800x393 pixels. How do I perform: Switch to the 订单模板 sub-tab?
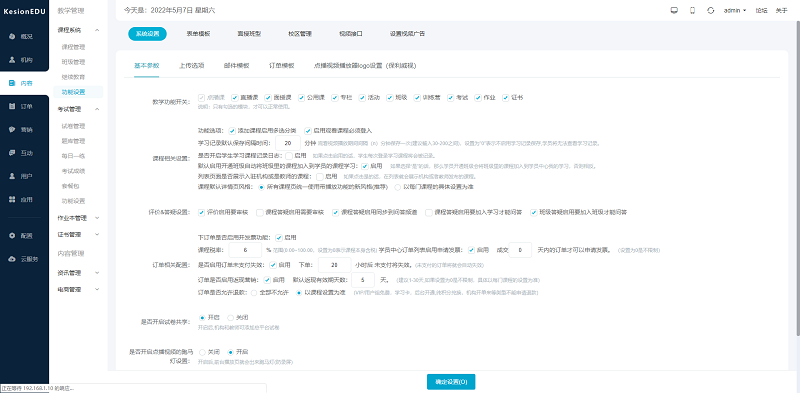(282, 65)
